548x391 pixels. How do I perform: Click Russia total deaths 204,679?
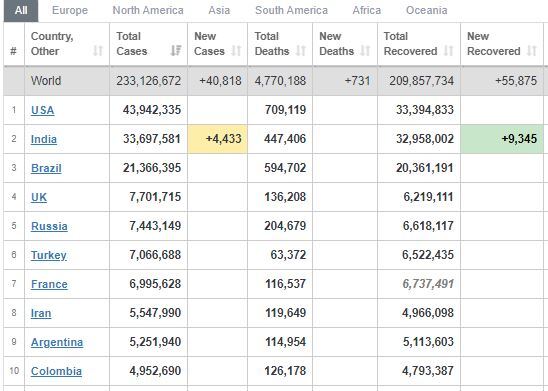pyautogui.click(x=285, y=226)
